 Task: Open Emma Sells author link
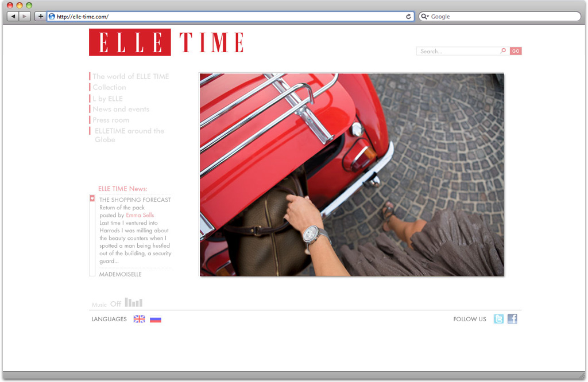tap(140, 215)
